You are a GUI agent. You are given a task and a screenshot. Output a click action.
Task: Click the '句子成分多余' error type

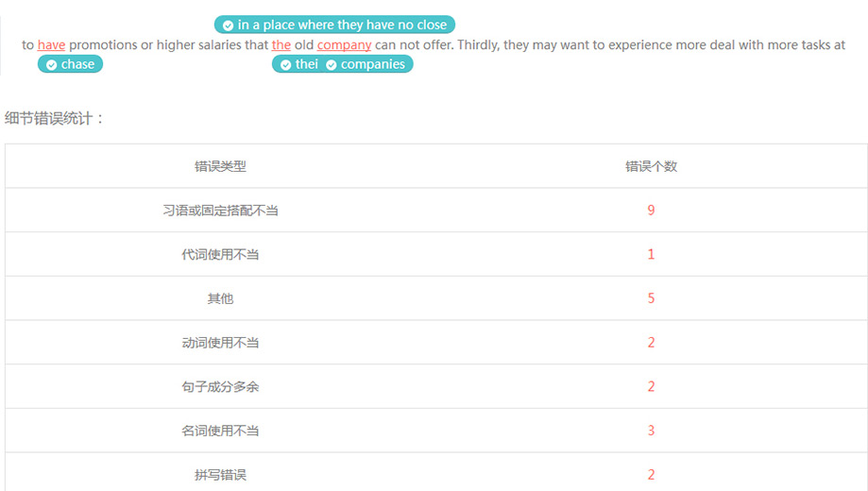pyautogui.click(x=220, y=387)
